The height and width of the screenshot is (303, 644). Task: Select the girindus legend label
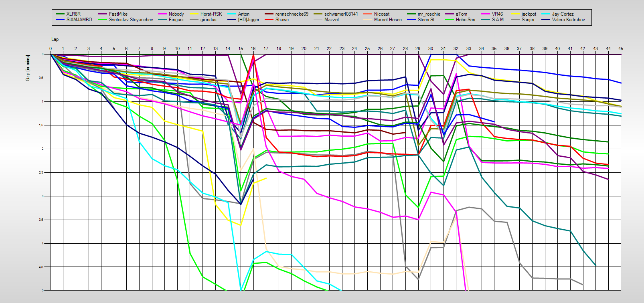coord(208,20)
